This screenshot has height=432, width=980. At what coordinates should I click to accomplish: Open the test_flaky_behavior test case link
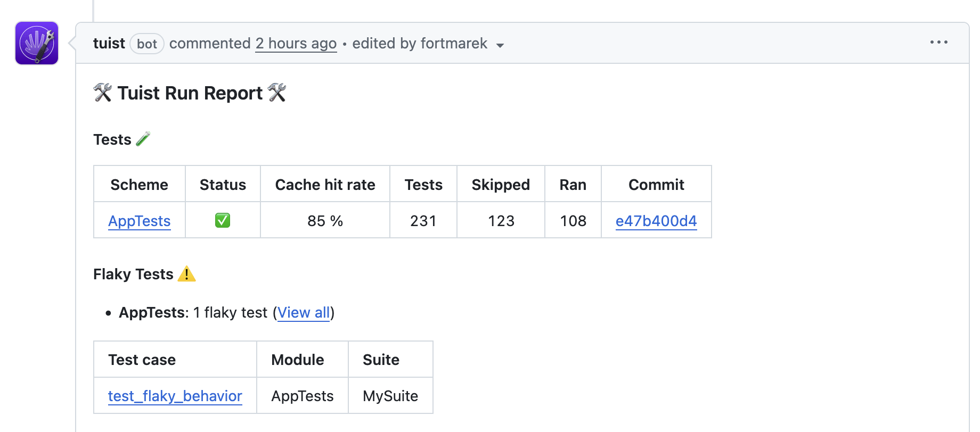coord(175,396)
